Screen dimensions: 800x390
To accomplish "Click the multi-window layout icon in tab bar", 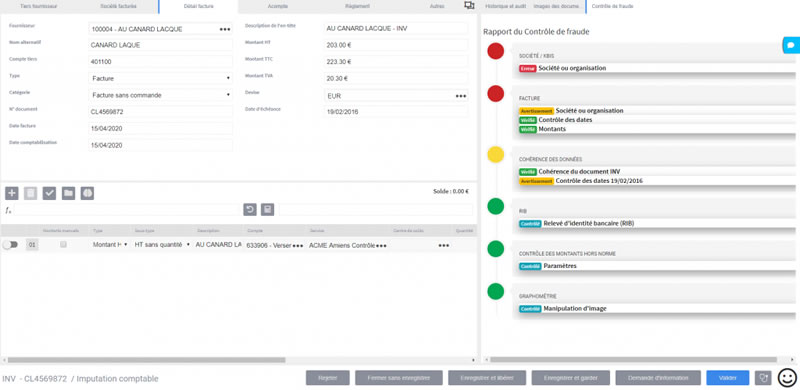I will tap(469, 6).
